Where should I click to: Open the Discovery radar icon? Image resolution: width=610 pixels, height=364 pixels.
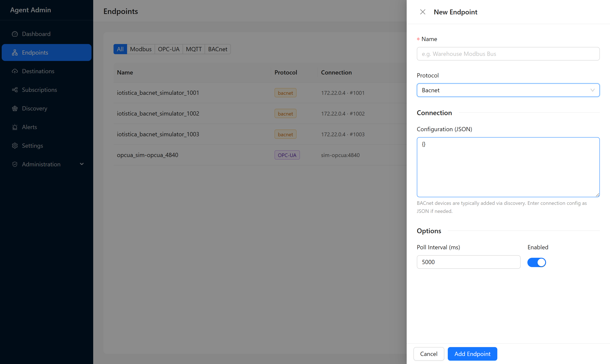(x=15, y=108)
